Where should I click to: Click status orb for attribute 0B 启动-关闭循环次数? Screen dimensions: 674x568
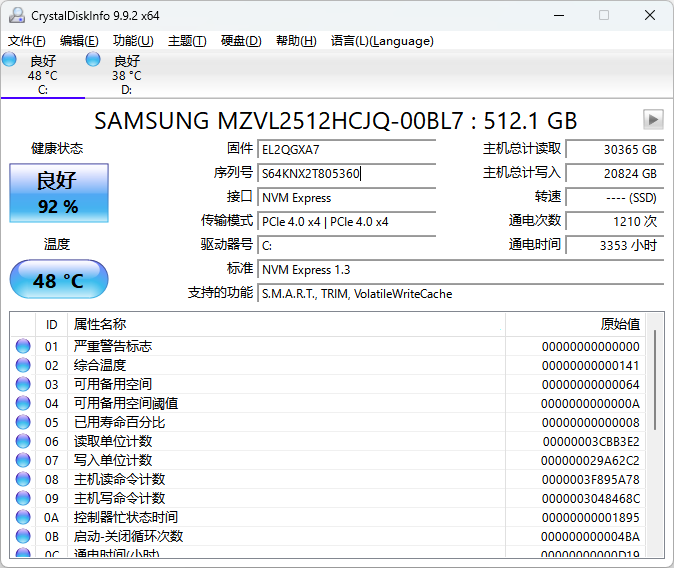click(x=23, y=536)
